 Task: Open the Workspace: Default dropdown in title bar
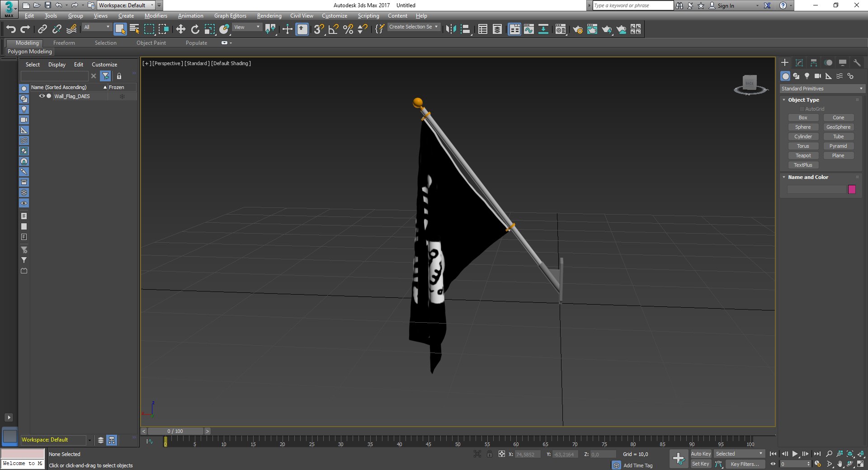coord(126,5)
